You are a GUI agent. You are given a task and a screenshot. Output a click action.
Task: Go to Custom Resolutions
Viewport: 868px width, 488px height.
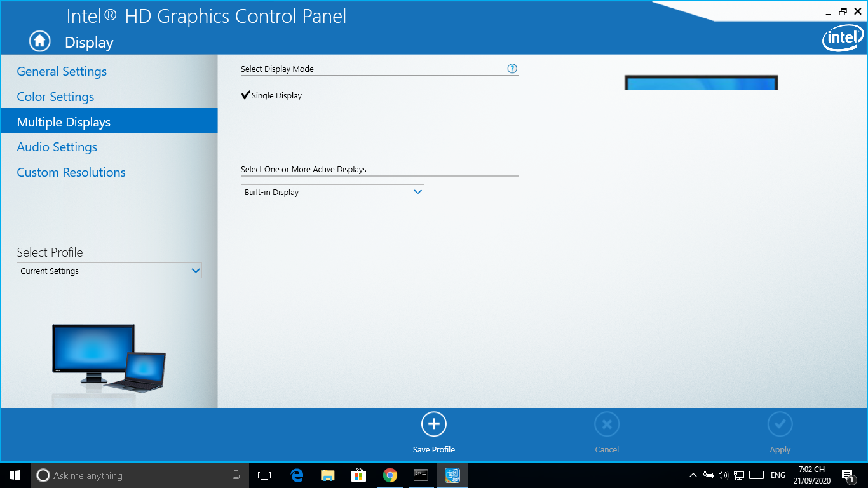(x=71, y=172)
